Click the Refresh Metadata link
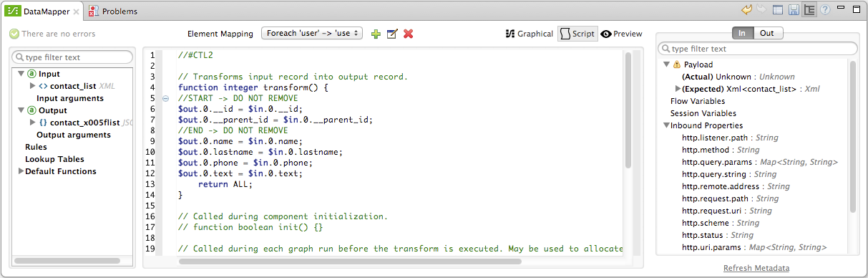Viewport: 868px width, 278px height. click(756, 268)
